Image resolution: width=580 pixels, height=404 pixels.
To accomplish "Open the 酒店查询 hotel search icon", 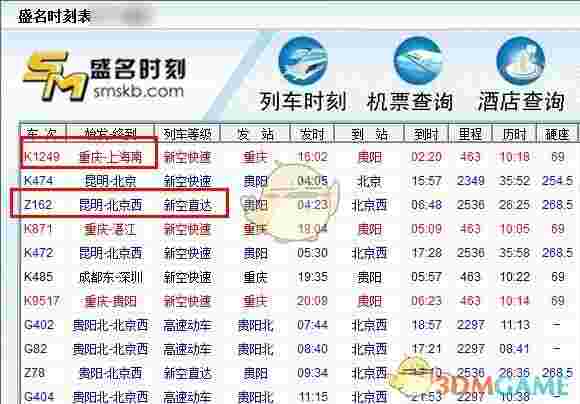I will pyautogui.click(x=520, y=61).
